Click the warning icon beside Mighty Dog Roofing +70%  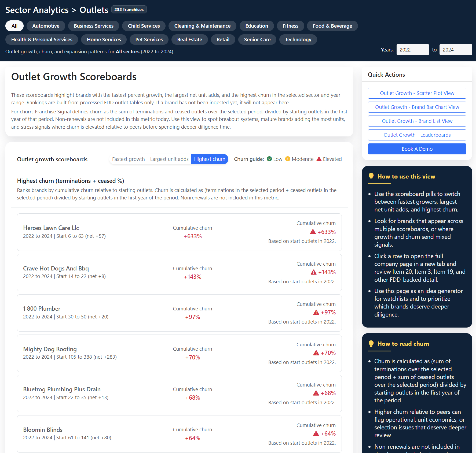(x=316, y=353)
